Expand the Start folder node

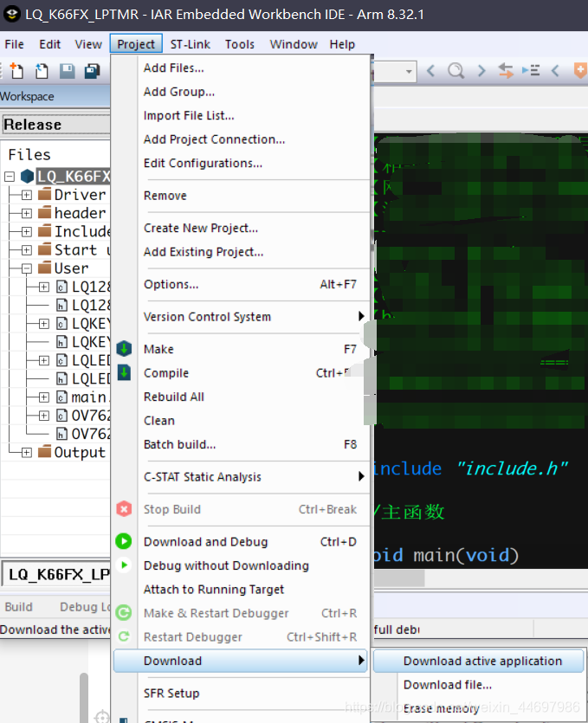coord(27,250)
